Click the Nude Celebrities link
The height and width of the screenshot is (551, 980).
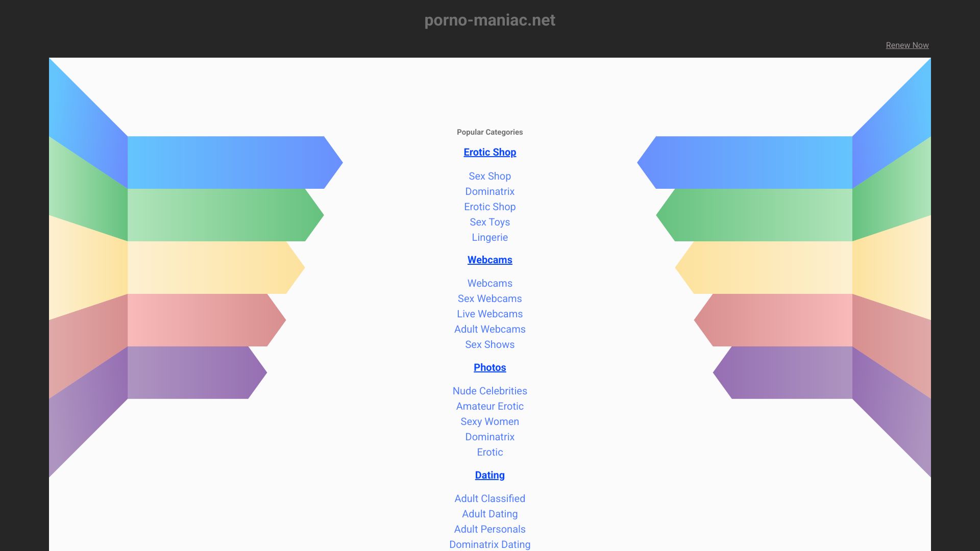coord(489,391)
